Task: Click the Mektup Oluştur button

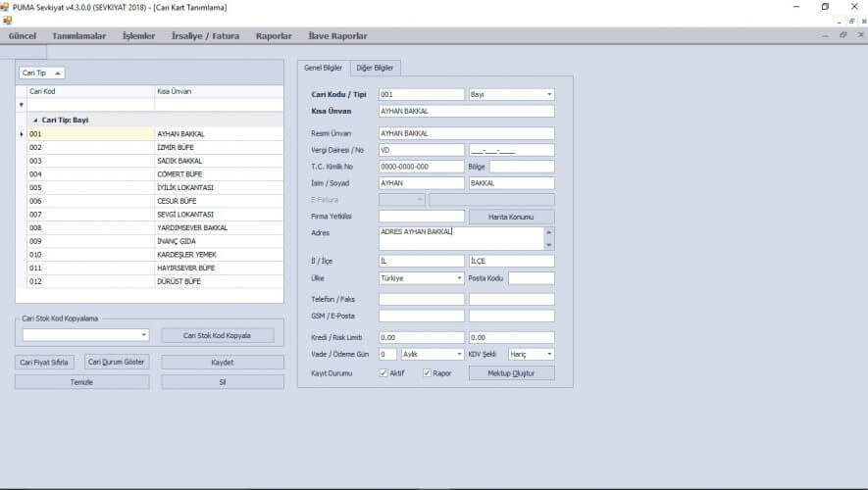Action: (511, 373)
